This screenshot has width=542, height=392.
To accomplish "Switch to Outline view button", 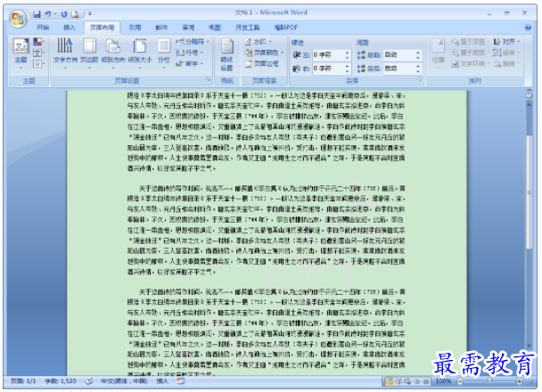I will tap(417, 381).
